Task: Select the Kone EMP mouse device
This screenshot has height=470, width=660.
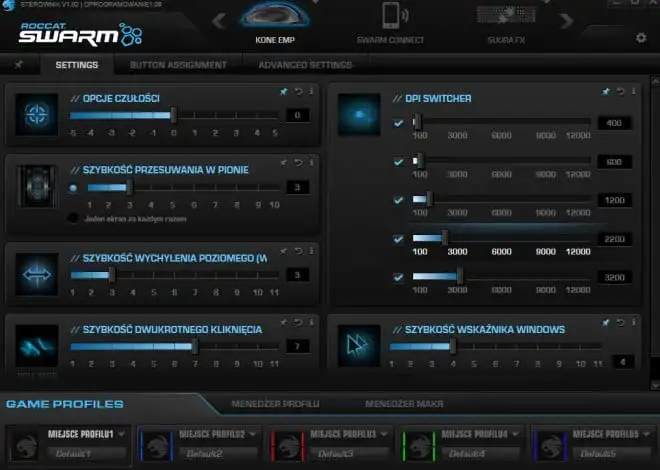Action: click(x=274, y=24)
